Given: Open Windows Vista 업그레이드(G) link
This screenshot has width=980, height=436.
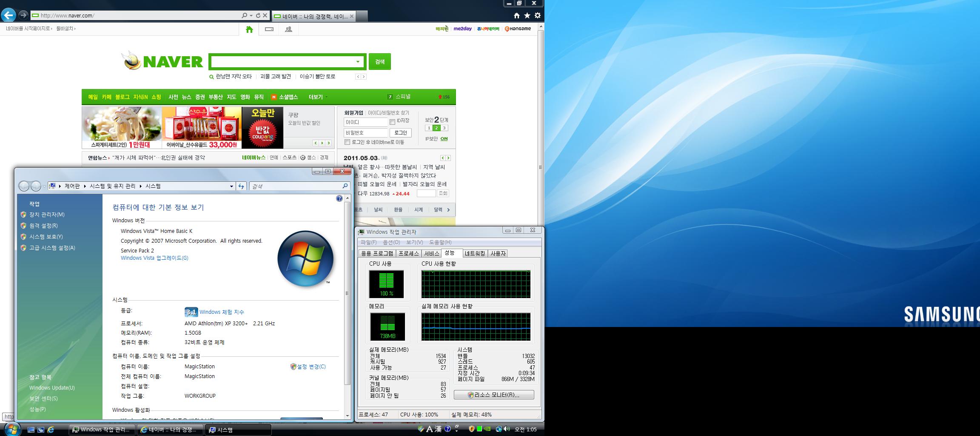Looking at the screenshot, I should click(x=154, y=258).
